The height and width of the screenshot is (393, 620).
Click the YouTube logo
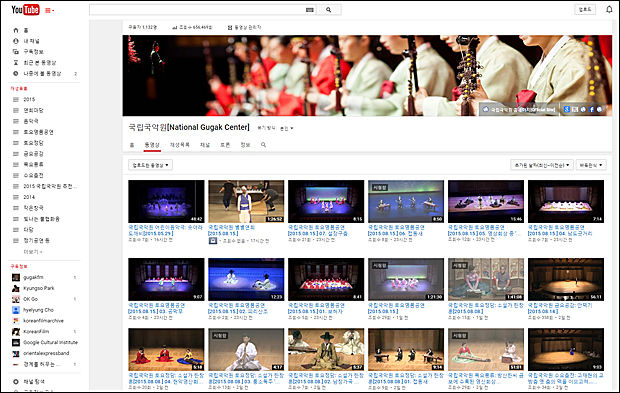[x=25, y=9]
